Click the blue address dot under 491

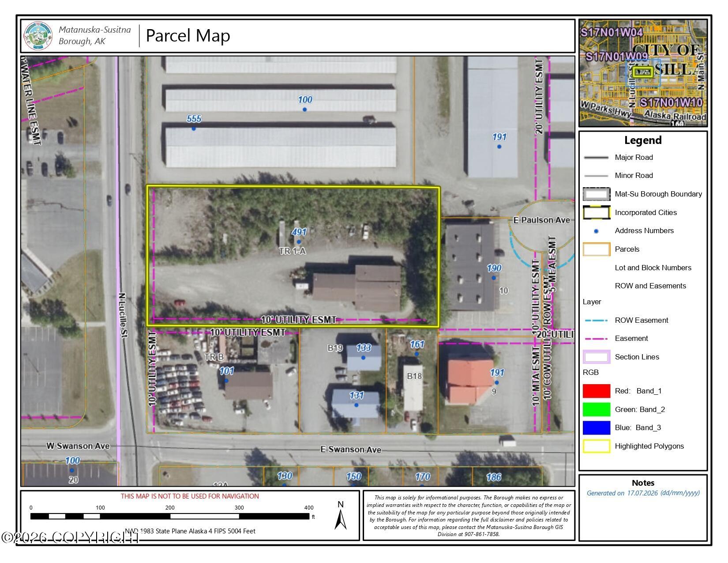point(299,242)
